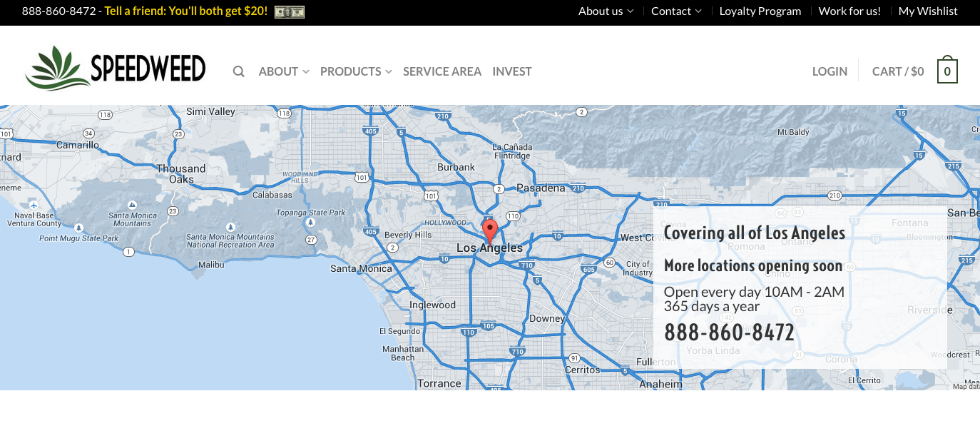The height and width of the screenshot is (426, 980).
Task: Click the search magnifier icon
Action: coord(239,71)
